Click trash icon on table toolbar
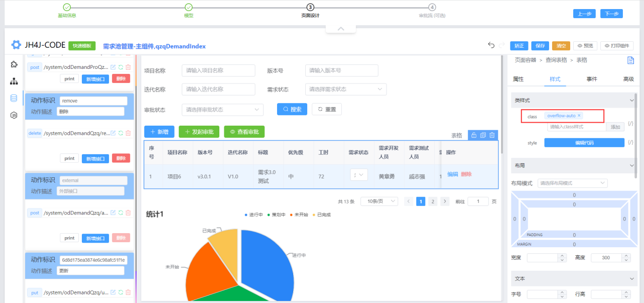The width and height of the screenshot is (644, 303). [x=492, y=135]
